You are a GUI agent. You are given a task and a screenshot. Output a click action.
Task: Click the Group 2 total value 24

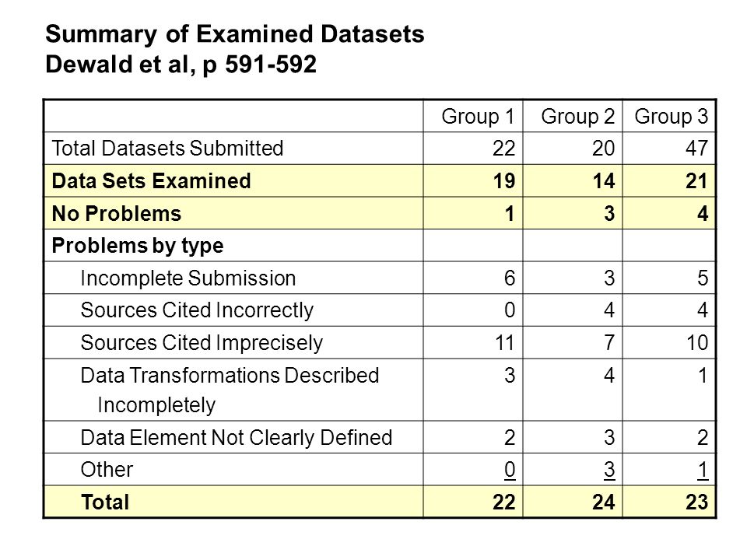coord(603,502)
